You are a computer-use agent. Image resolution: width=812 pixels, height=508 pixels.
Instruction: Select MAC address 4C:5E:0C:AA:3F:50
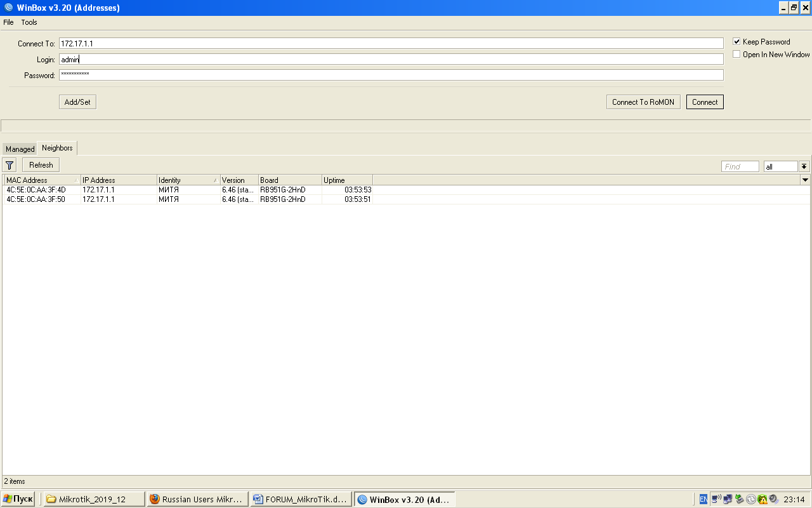36,199
